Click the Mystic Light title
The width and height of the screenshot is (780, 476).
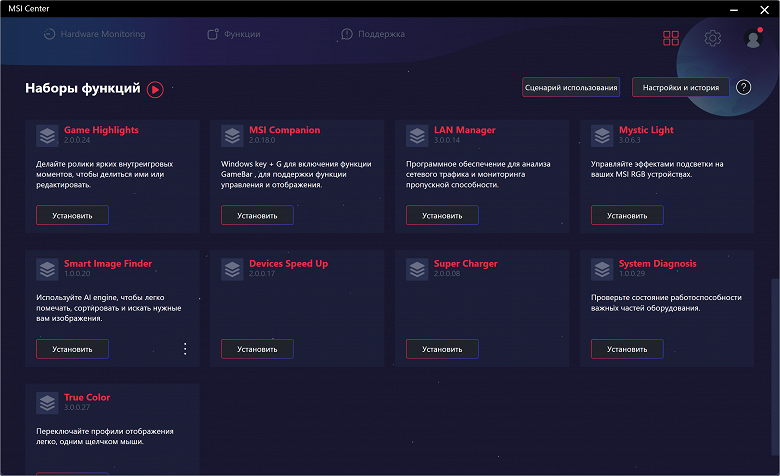(x=646, y=130)
